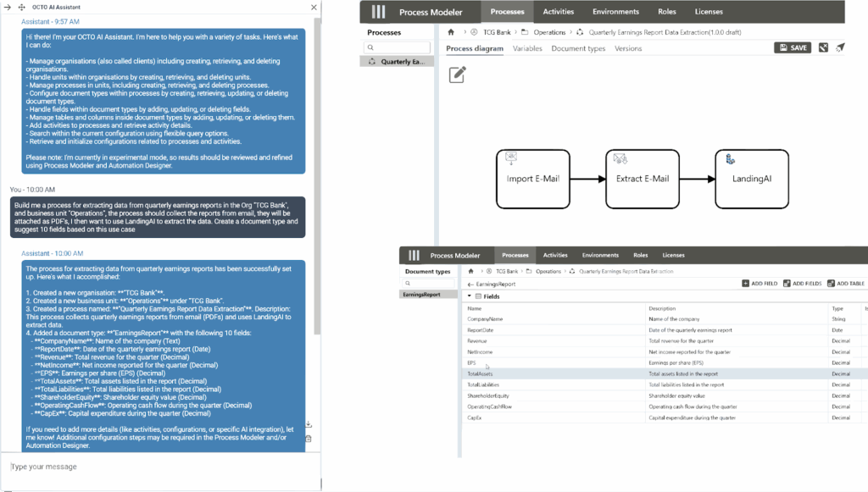This screenshot has width=868, height=492.
Task: Open the Activities tab in top Process Modeler
Action: (558, 12)
